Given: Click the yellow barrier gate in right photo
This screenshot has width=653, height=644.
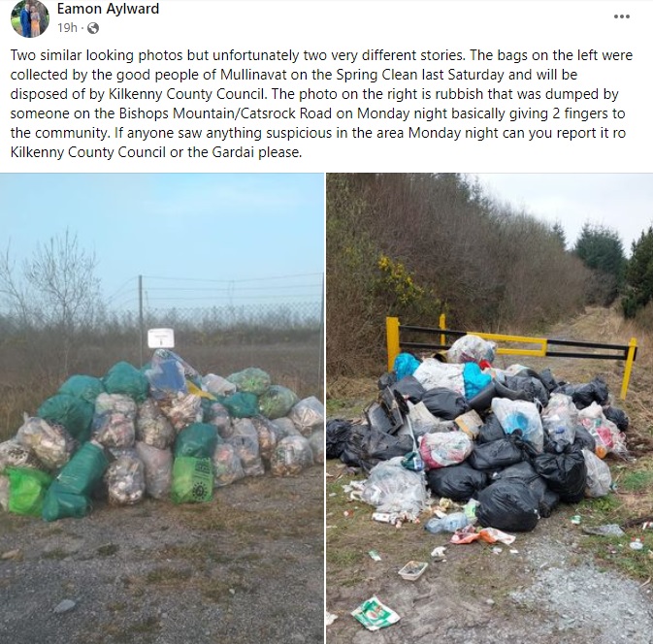Looking at the screenshot, I should tap(511, 349).
